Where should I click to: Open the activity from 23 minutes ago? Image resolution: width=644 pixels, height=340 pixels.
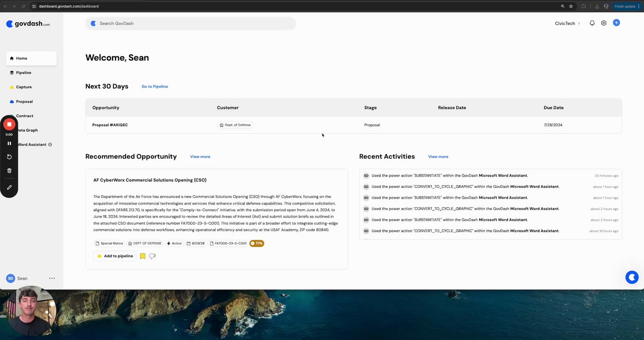click(x=490, y=176)
